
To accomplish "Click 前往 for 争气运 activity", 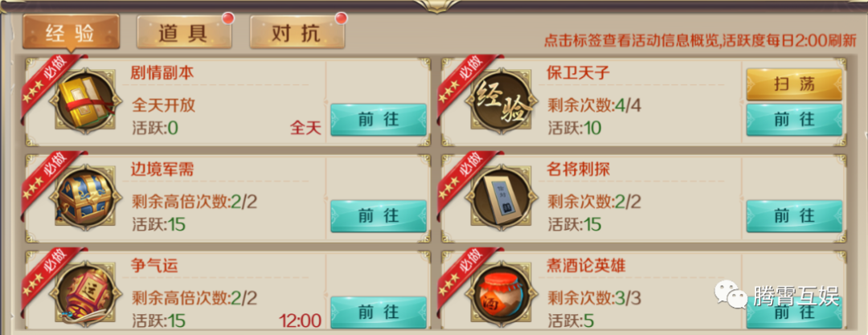I will click(379, 313).
